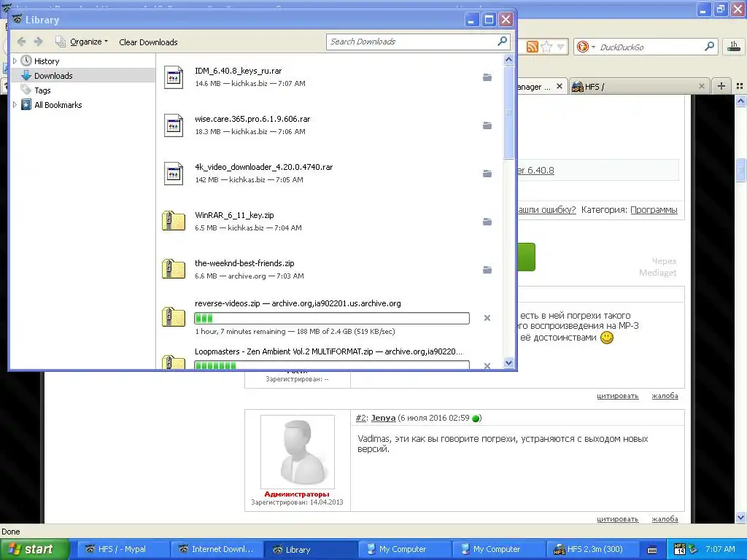Cancel the Loopmasters Zen Ambient download
Image resolution: width=747 pixels, height=560 pixels.
point(487,365)
